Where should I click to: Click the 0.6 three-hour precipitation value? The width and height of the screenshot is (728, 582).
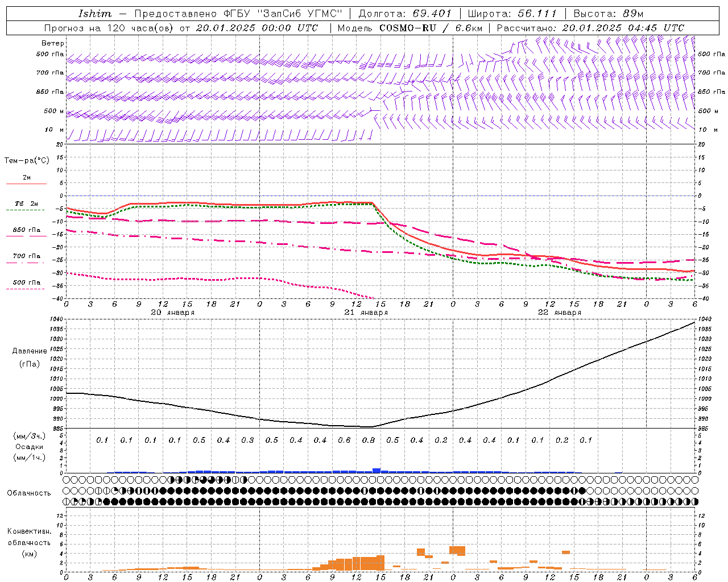pyautogui.click(x=344, y=440)
